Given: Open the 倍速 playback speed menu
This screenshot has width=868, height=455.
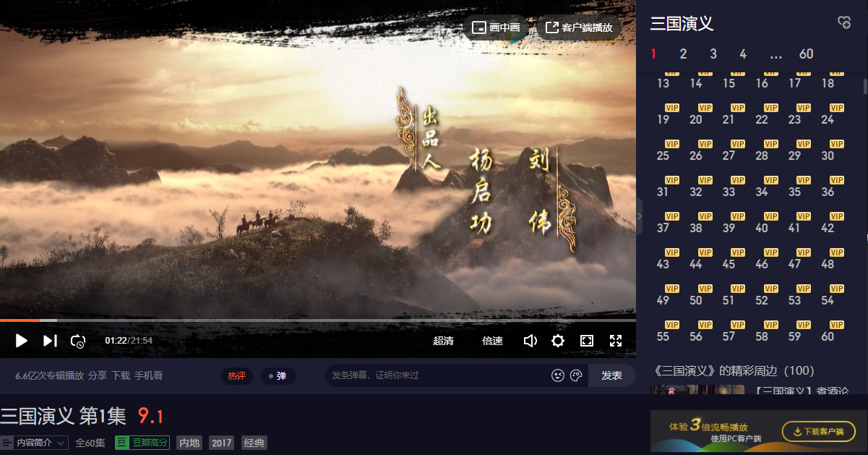Looking at the screenshot, I should click(492, 341).
